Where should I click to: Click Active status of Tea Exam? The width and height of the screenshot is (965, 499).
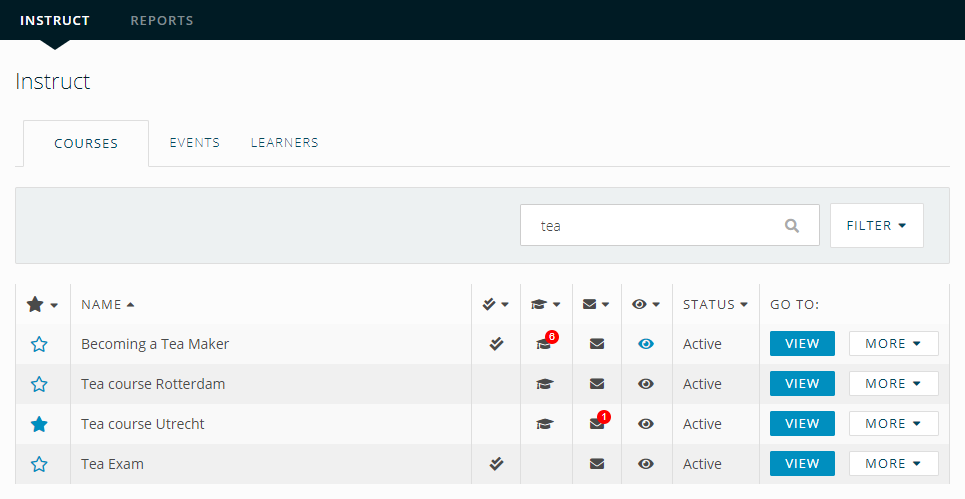coord(702,464)
